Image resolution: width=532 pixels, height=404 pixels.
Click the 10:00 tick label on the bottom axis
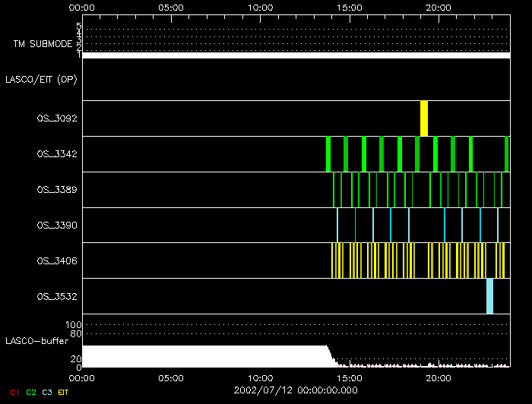(260, 377)
